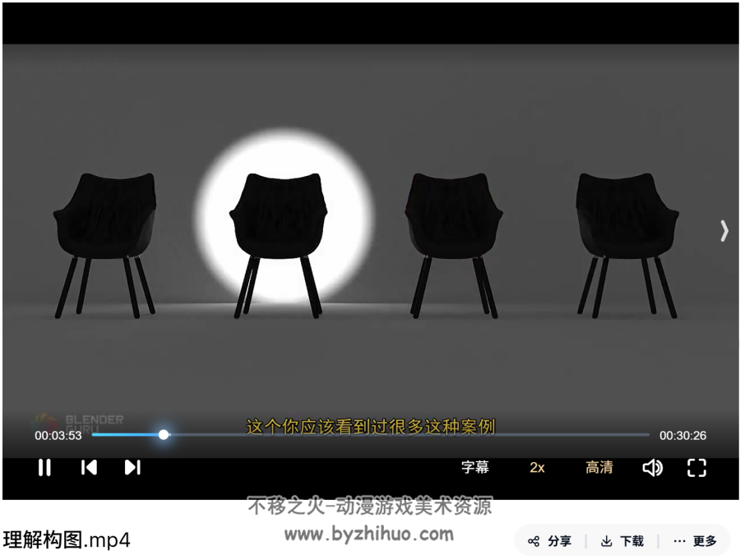Click the progress bar scrubber handle
740x560 pixels.
[164, 434]
